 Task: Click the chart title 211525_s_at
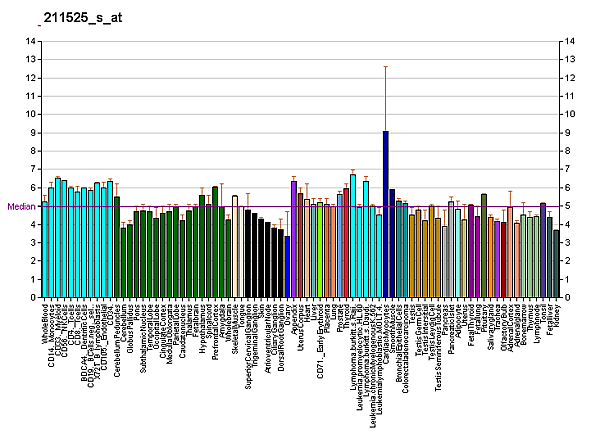[x=76, y=18]
